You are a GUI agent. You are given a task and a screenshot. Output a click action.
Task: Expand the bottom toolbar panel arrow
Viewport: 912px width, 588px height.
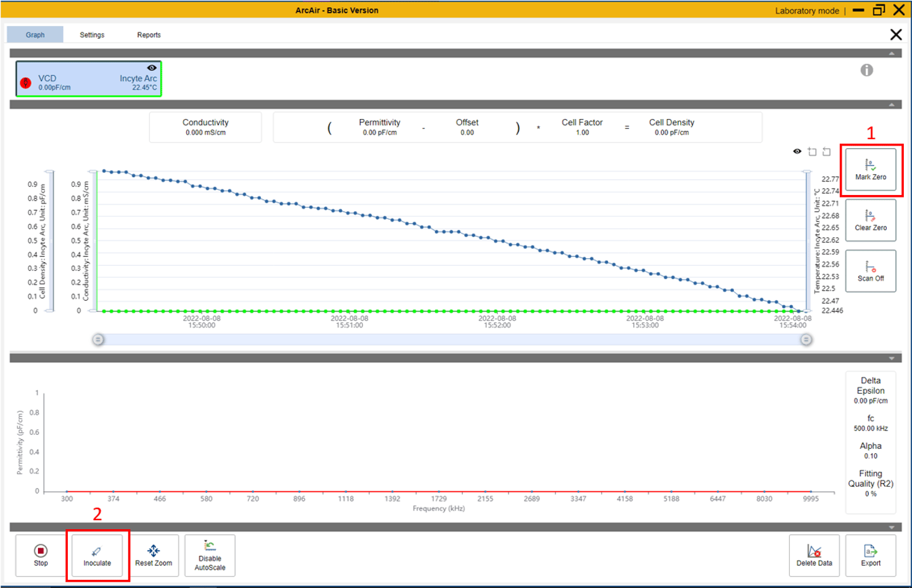pyautogui.click(x=892, y=527)
